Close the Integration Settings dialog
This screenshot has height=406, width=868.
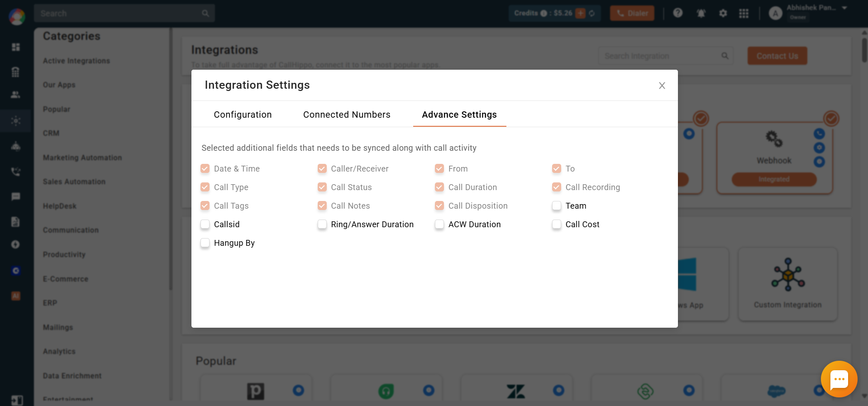662,86
